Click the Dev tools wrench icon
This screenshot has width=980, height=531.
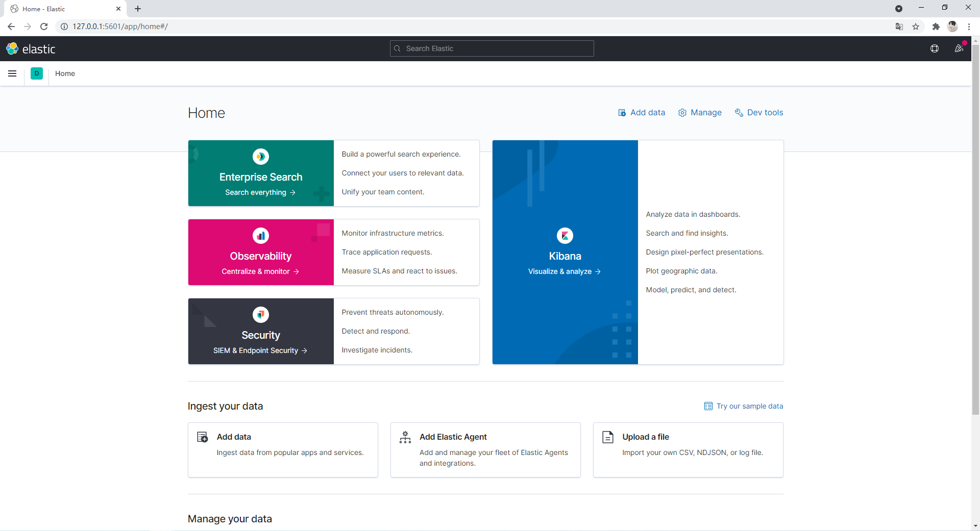click(x=739, y=113)
